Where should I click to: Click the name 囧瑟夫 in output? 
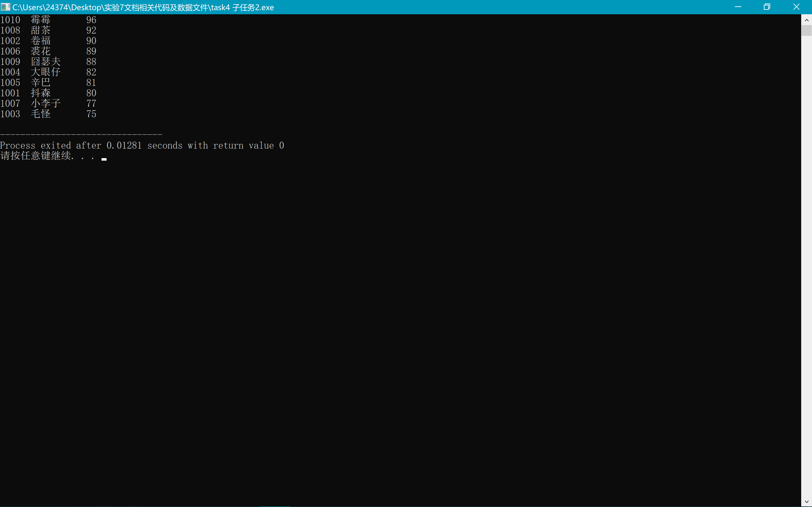[46, 62]
